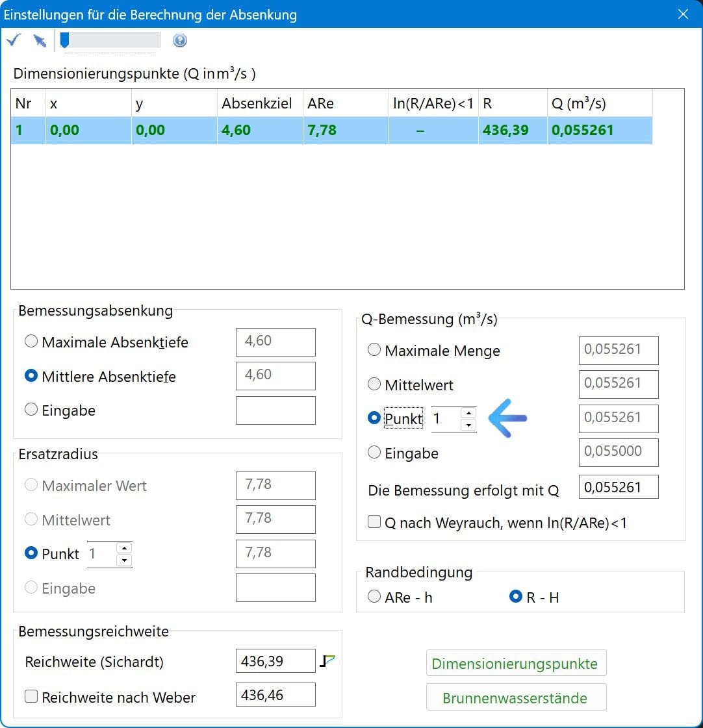Open help via the question mark icon
This screenshot has height=728, width=703.
(180, 41)
